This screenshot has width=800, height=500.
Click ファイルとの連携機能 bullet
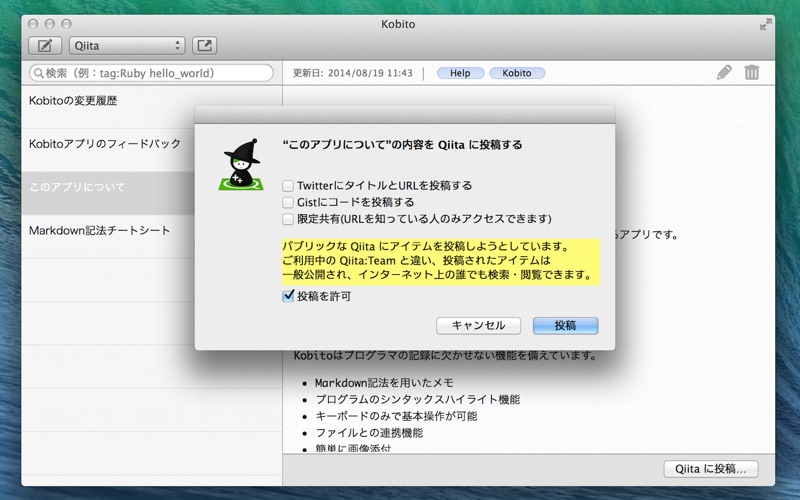369,433
